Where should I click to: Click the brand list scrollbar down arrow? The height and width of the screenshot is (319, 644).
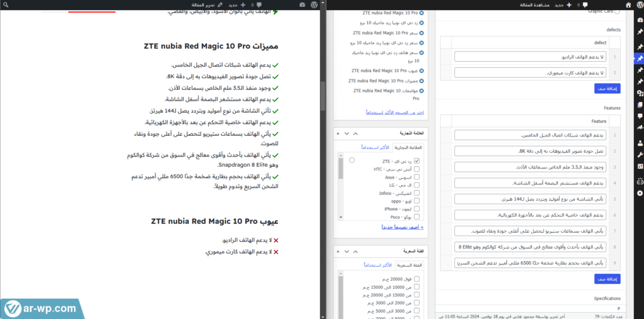point(341,217)
